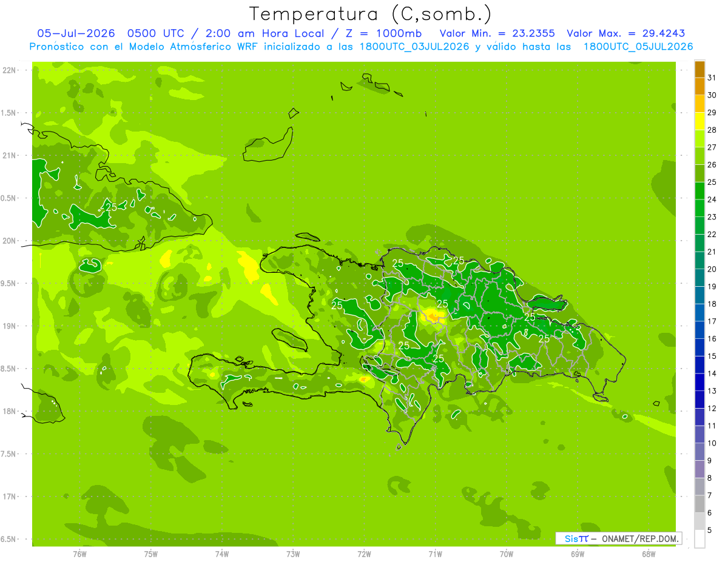
Task: Click the 68W longitude axis label
Action: click(x=648, y=554)
